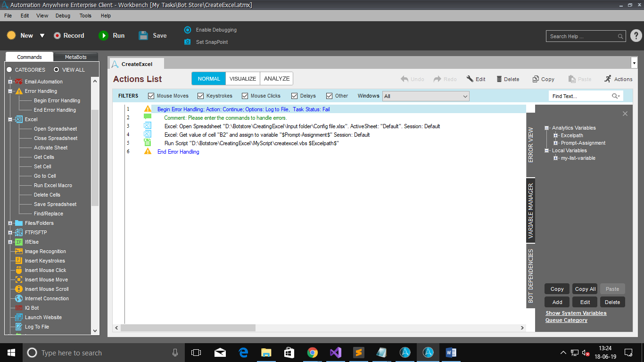Click the Redo arrow icon
Viewport: 644px width, 362px height.
coord(438,79)
